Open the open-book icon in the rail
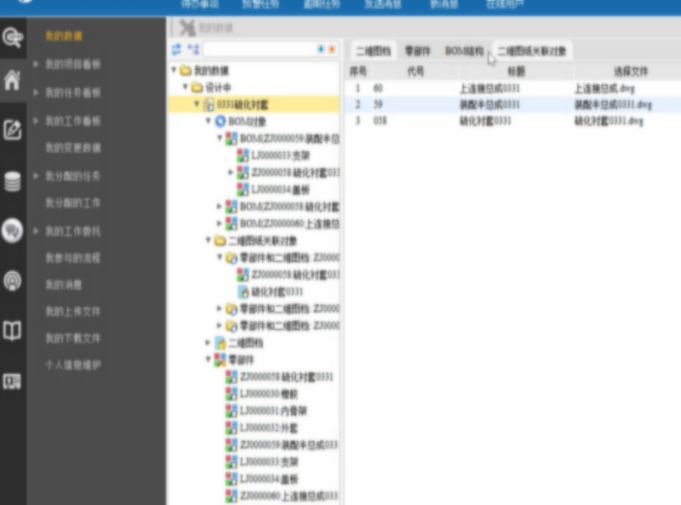This screenshot has height=505, width=681. click(12, 330)
